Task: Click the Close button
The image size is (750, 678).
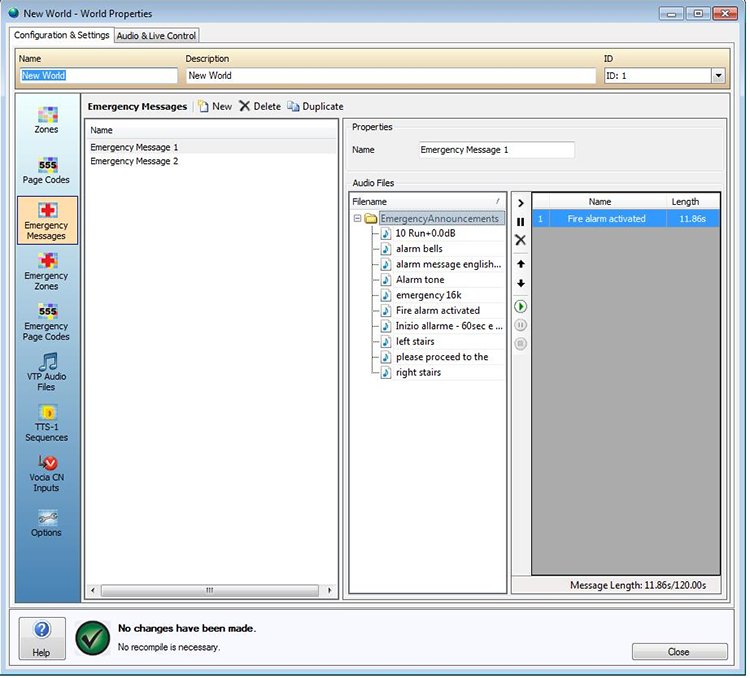Action: [679, 652]
